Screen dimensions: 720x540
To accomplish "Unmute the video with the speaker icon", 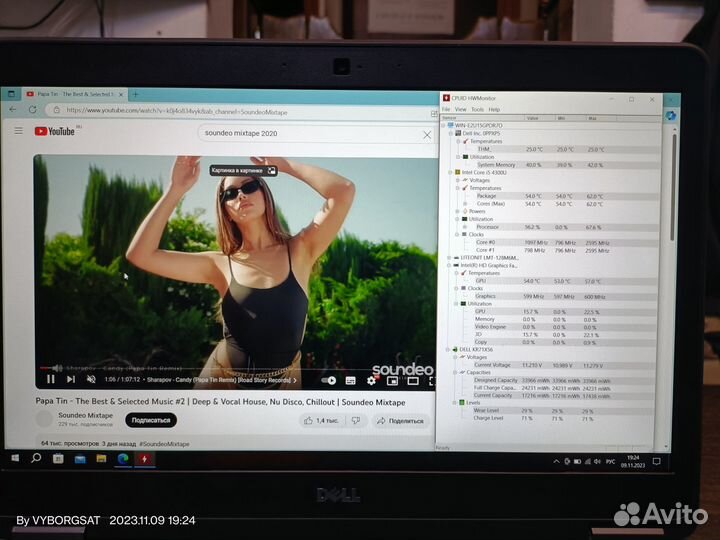I will 91,380.
